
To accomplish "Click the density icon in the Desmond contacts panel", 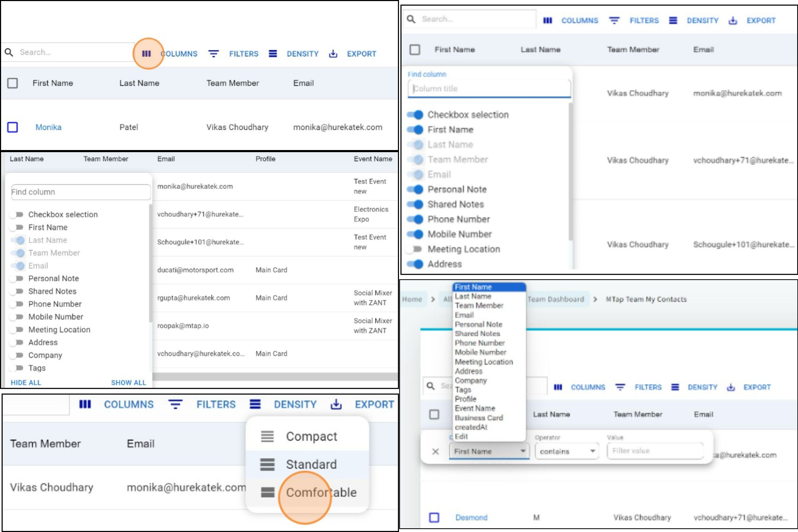I will pyautogui.click(x=675, y=387).
